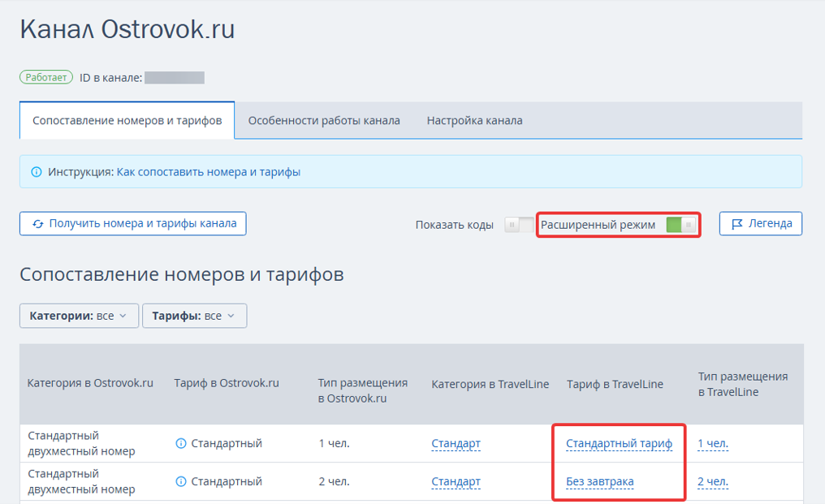Open the Настройка канала tab

tap(474, 121)
